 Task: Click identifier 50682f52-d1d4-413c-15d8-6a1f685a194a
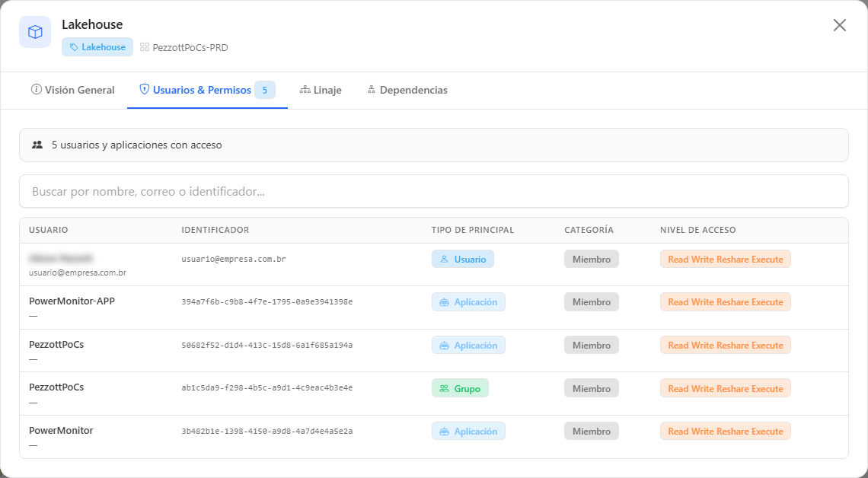click(x=266, y=346)
